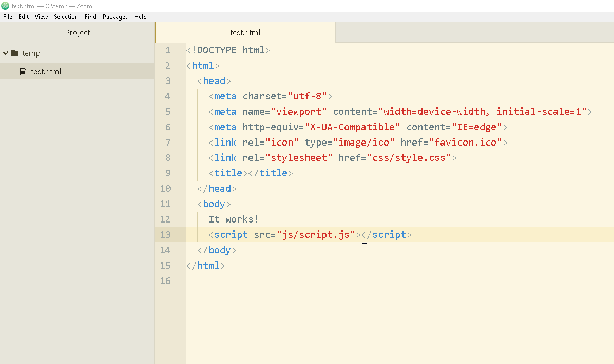Click the Atom app icon in title bar
This screenshot has height=364, width=614.
coord(5,6)
